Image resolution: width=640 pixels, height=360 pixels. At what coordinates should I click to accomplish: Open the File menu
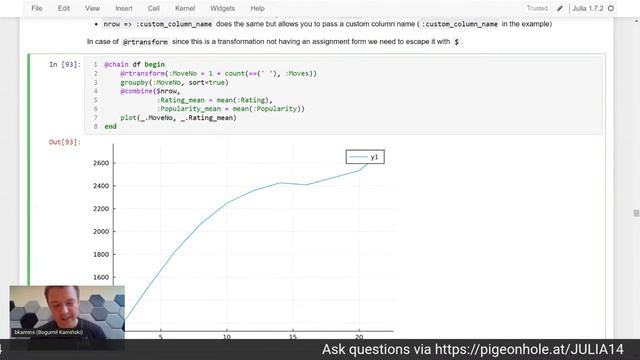pos(37,8)
